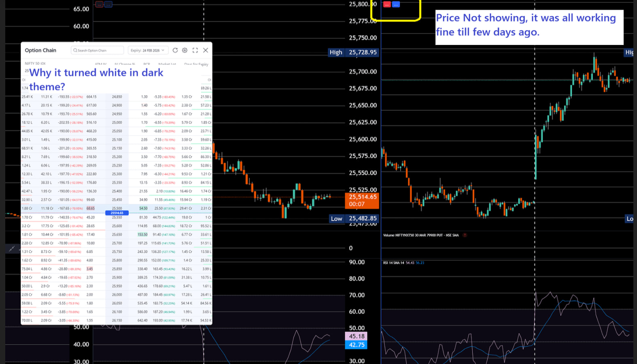This screenshot has width=637, height=364.
Task: Click red sell button on right chart
Action: pos(387,4)
